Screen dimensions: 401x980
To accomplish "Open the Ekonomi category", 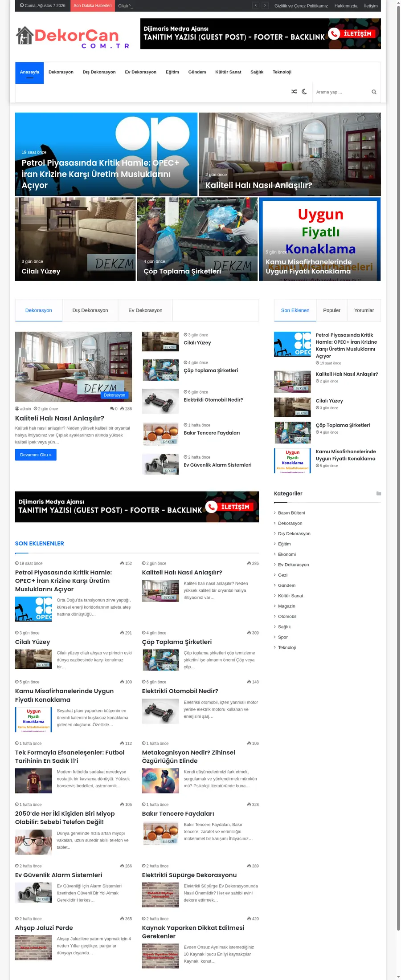I will tap(287, 554).
